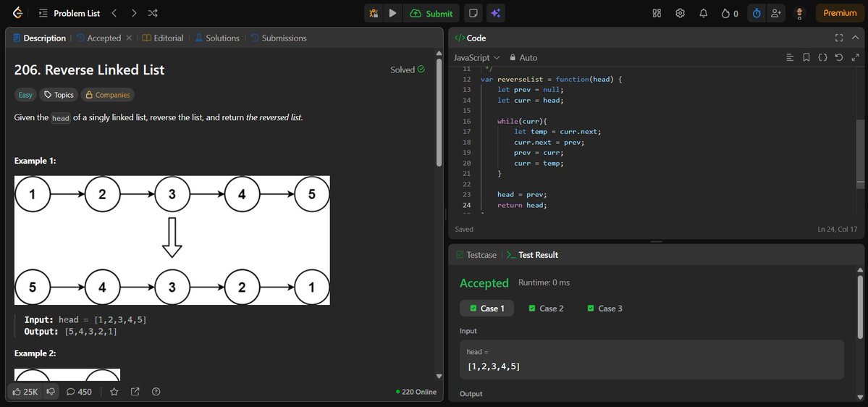Click the 'Ln 24, Col 17' status
The width and height of the screenshot is (868, 407).
coord(837,230)
